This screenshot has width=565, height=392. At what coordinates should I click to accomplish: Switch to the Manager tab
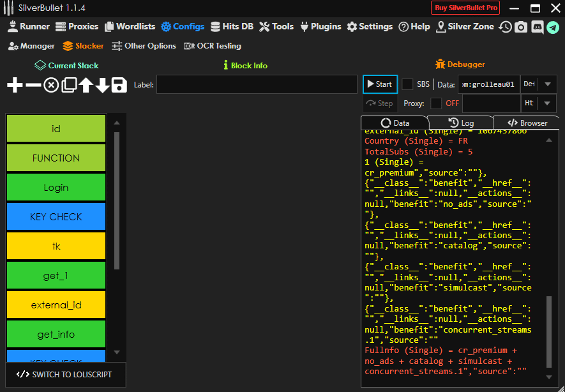31,46
